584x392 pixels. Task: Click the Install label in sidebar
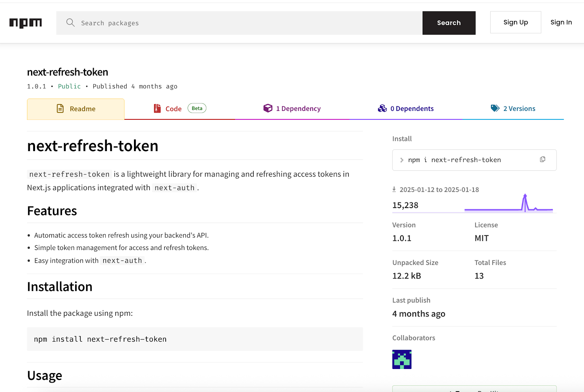402,139
